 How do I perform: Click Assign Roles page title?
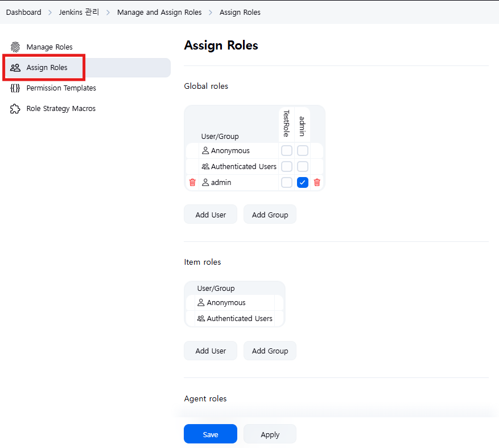tap(221, 46)
